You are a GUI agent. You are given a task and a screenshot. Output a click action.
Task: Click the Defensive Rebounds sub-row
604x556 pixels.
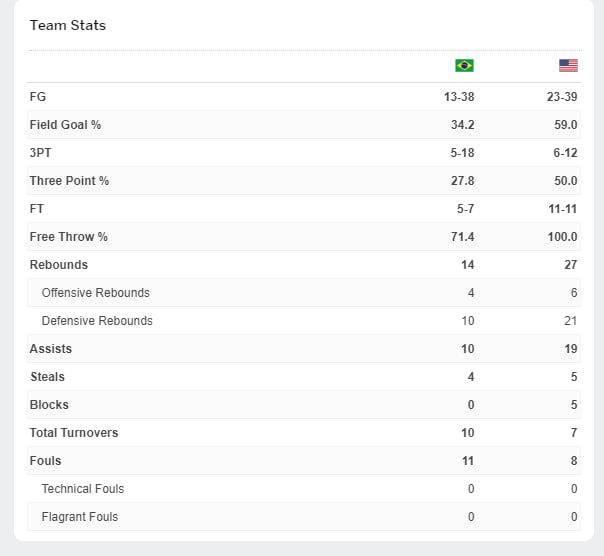click(97, 321)
